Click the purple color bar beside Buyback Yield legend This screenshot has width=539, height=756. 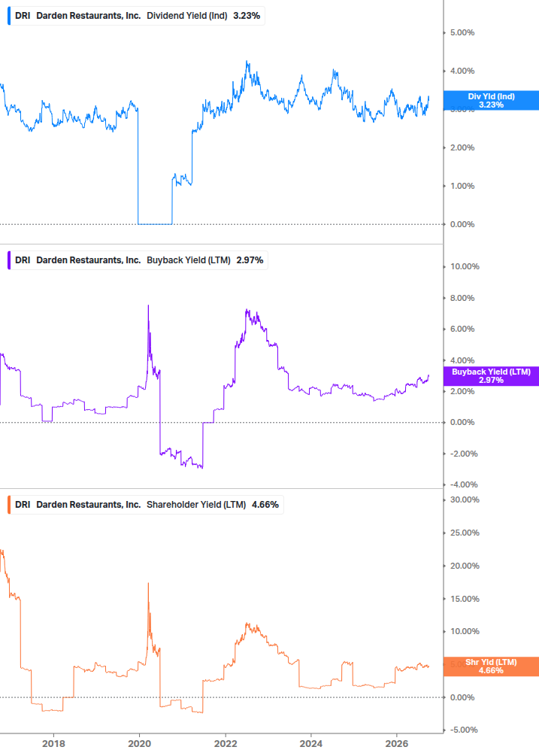tap(9, 260)
